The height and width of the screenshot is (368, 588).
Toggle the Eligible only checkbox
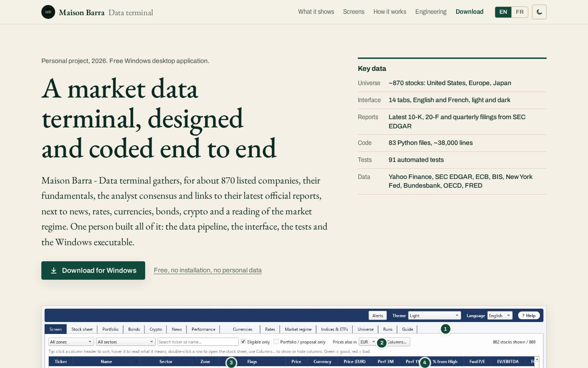tap(243, 342)
